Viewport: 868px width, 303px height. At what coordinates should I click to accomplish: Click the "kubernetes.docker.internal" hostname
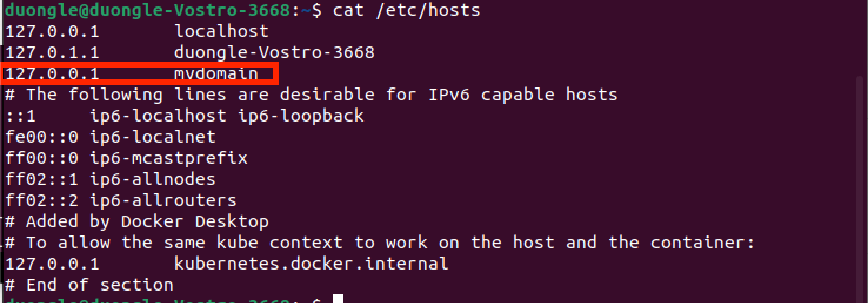pyautogui.click(x=311, y=264)
